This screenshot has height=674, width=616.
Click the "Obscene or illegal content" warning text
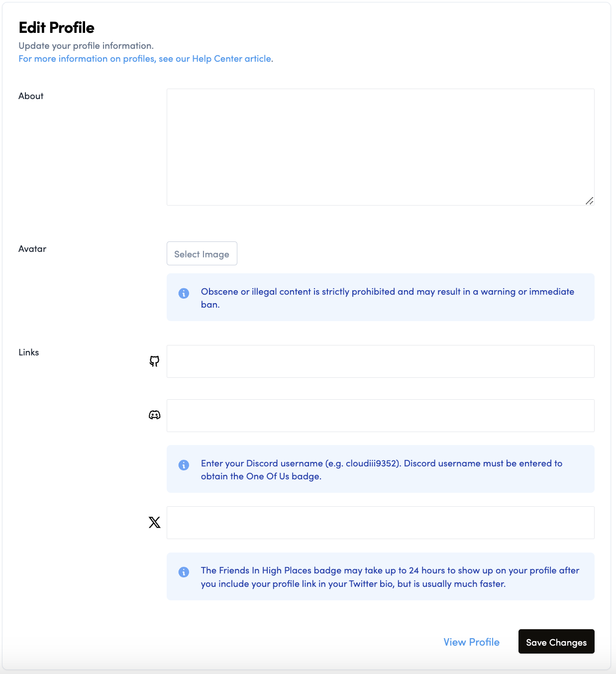388,298
